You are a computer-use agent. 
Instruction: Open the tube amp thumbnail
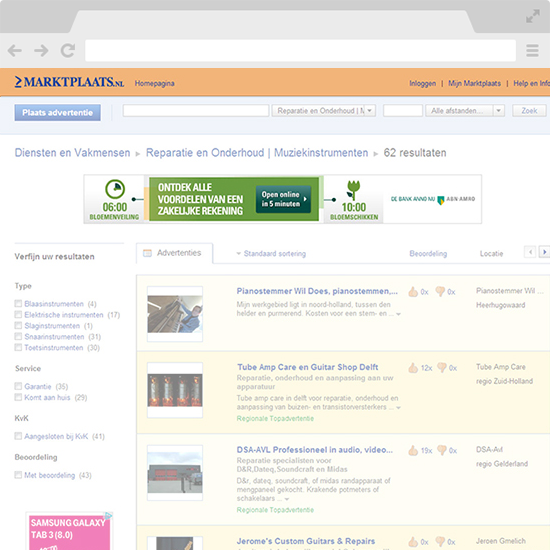point(175,390)
